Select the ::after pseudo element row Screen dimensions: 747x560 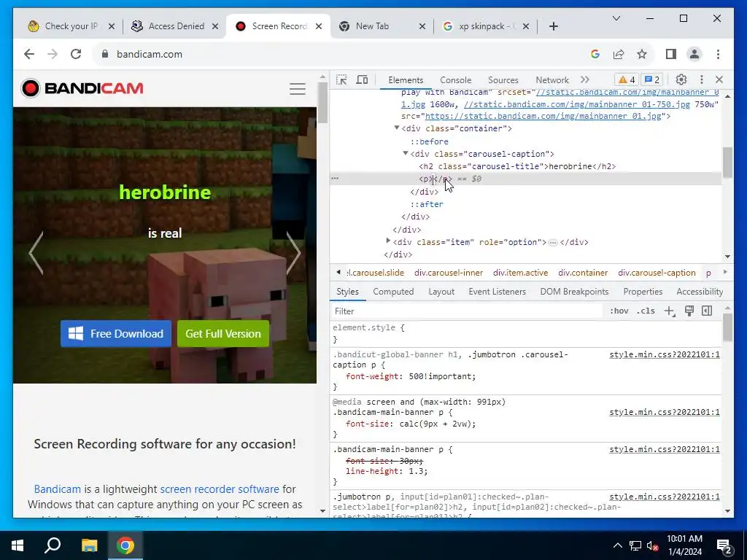(427, 204)
